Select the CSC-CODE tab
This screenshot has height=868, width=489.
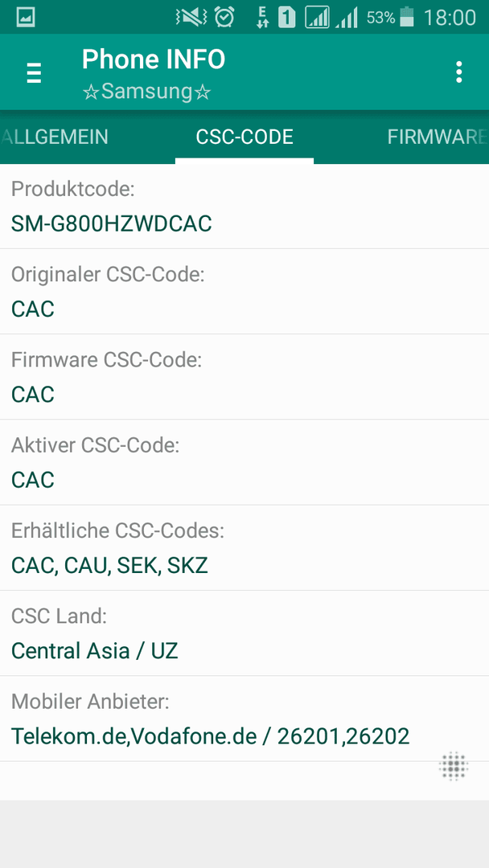(244, 137)
